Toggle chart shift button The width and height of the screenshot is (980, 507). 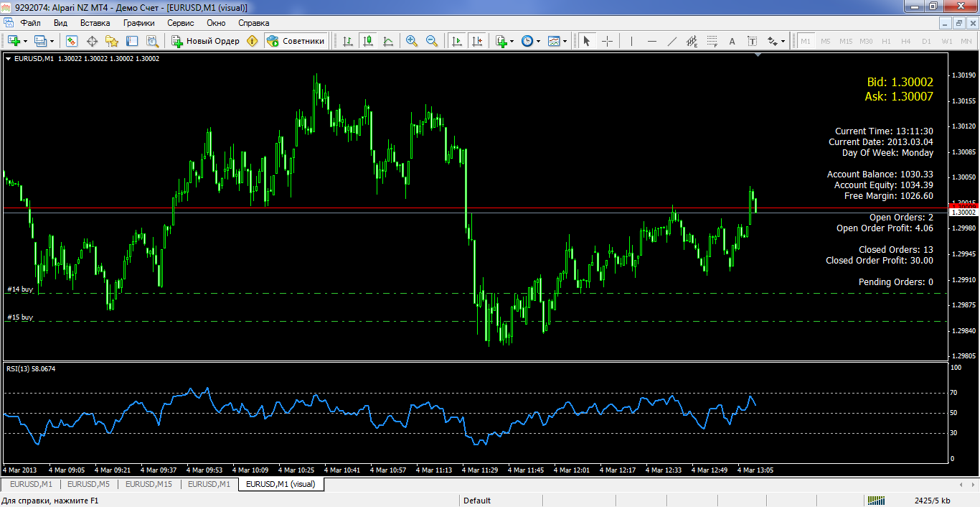coord(476,41)
